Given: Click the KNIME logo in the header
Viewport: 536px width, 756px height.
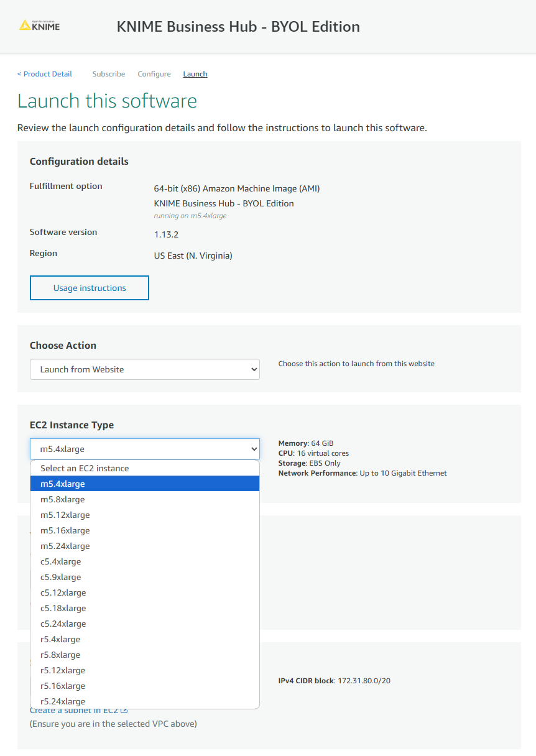Looking at the screenshot, I should click(x=40, y=25).
